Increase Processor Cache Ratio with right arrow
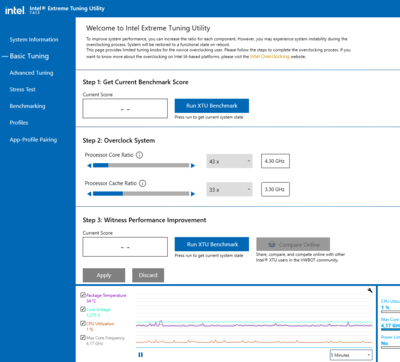Viewport: 400px width, 362px height. pyautogui.click(x=193, y=194)
